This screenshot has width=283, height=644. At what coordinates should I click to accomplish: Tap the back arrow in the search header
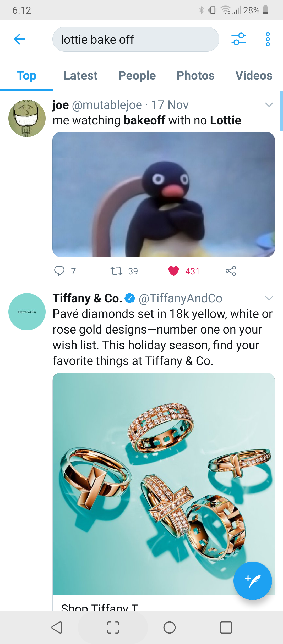(19, 39)
